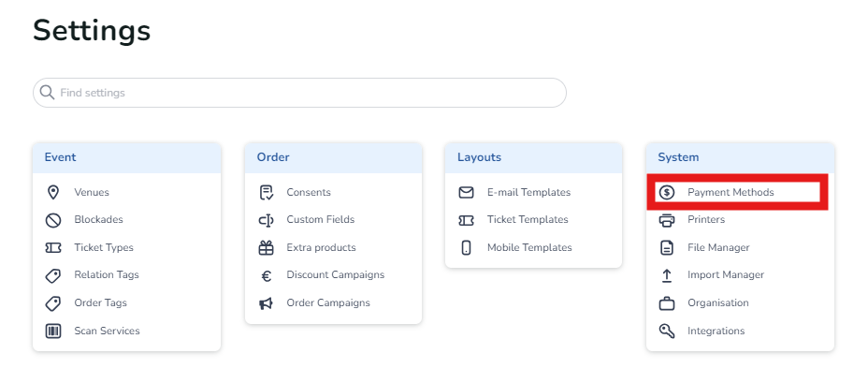868x383 pixels.
Task: Click the gift icon for Extra products
Action: point(266,247)
